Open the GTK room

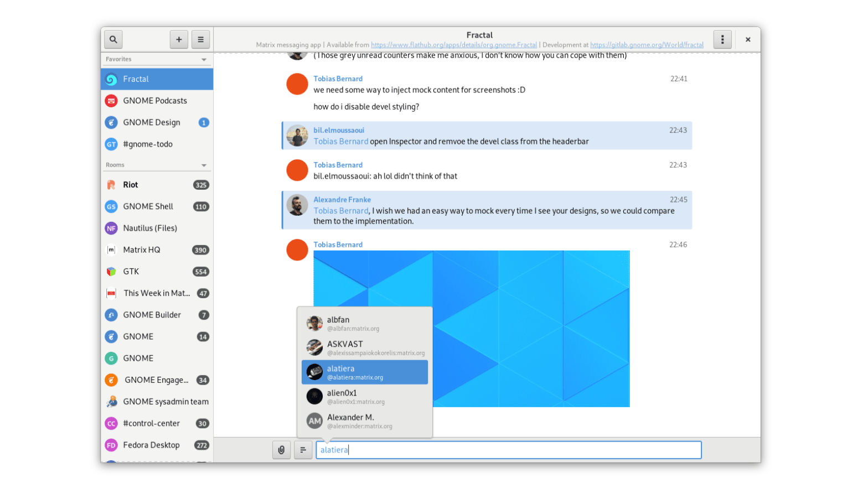coord(157,271)
